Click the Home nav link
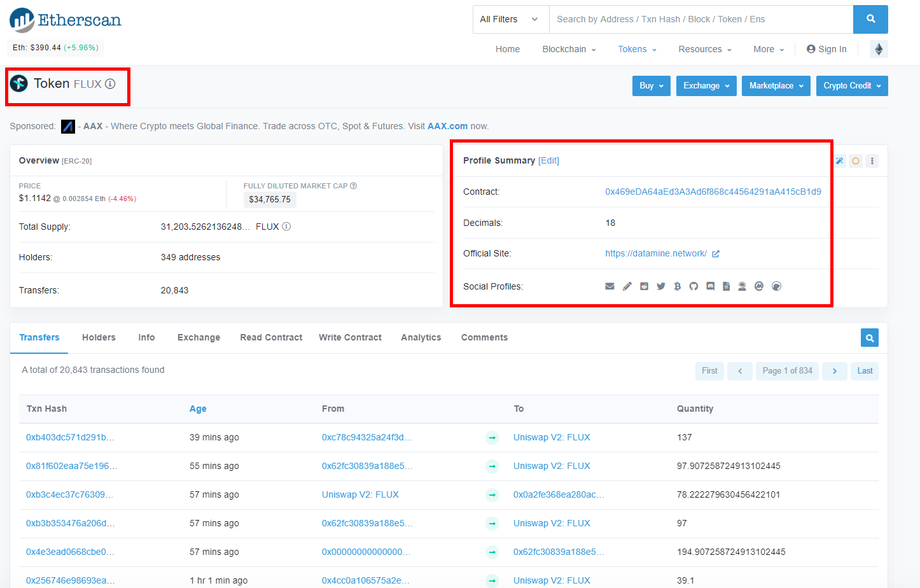 [x=508, y=49]
